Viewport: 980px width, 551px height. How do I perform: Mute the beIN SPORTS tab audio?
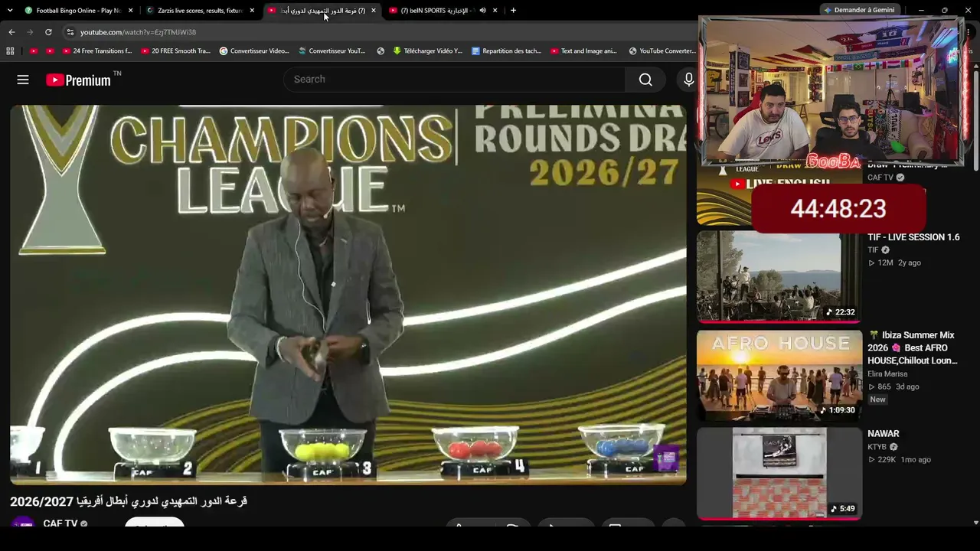482,11
